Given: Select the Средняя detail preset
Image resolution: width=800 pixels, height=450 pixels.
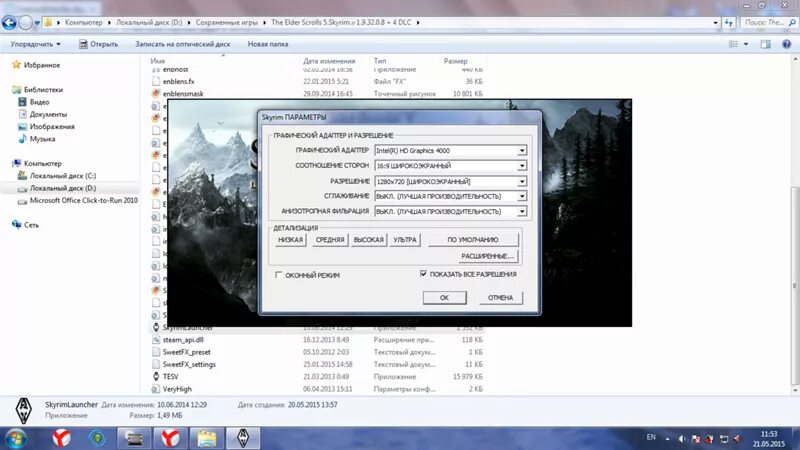Looking at the screenshot, I should (330, 240).
